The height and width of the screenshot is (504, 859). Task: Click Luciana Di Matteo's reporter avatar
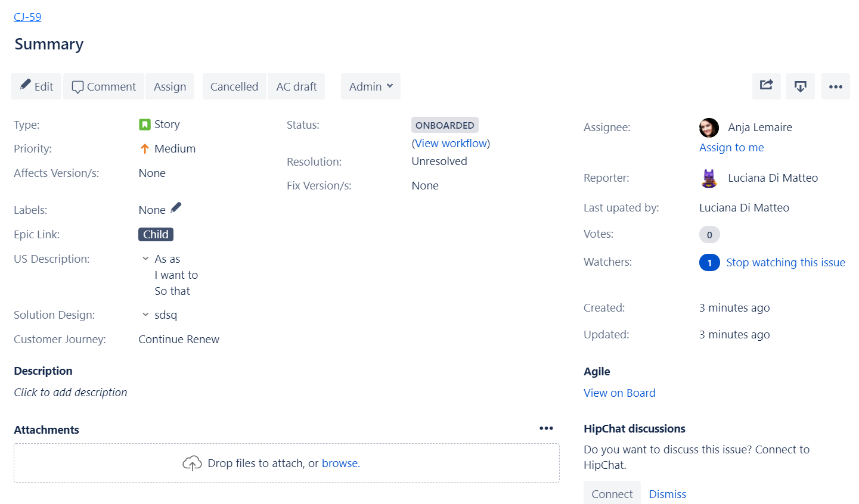coord(709,178)
